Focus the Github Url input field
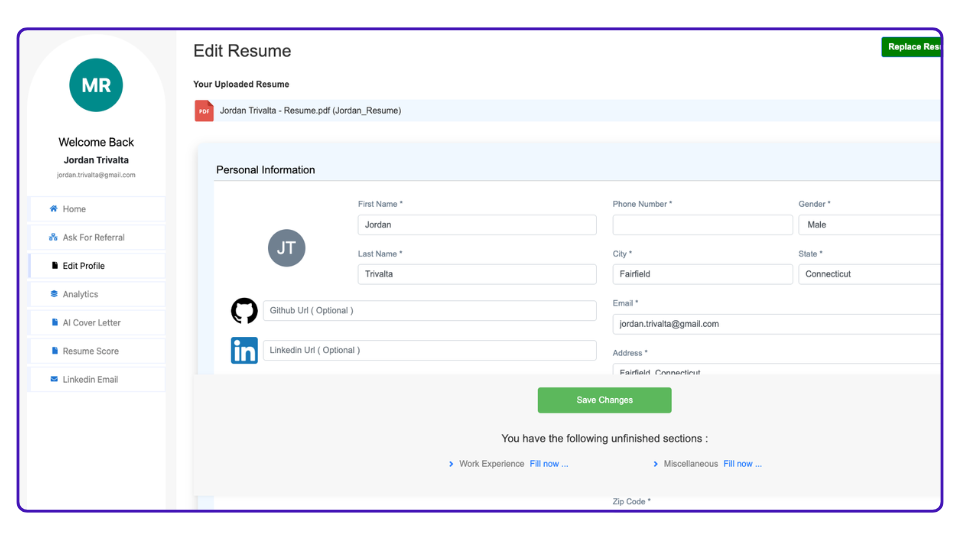This screenshot has width=960, height=540. tap(429, 311)
